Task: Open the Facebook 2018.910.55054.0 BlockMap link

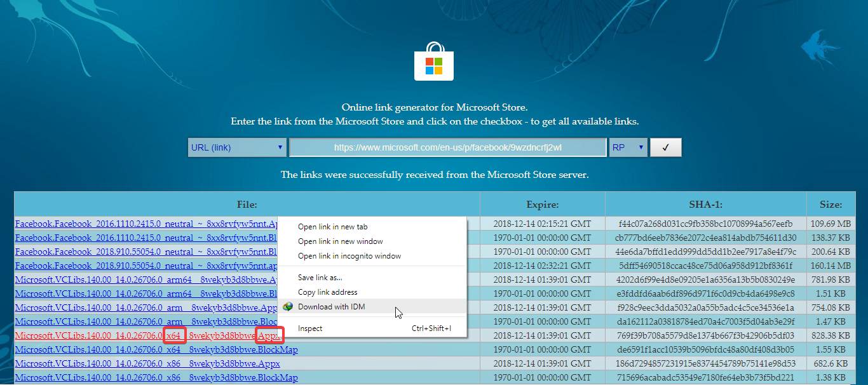Action: [x=146, y=252]
